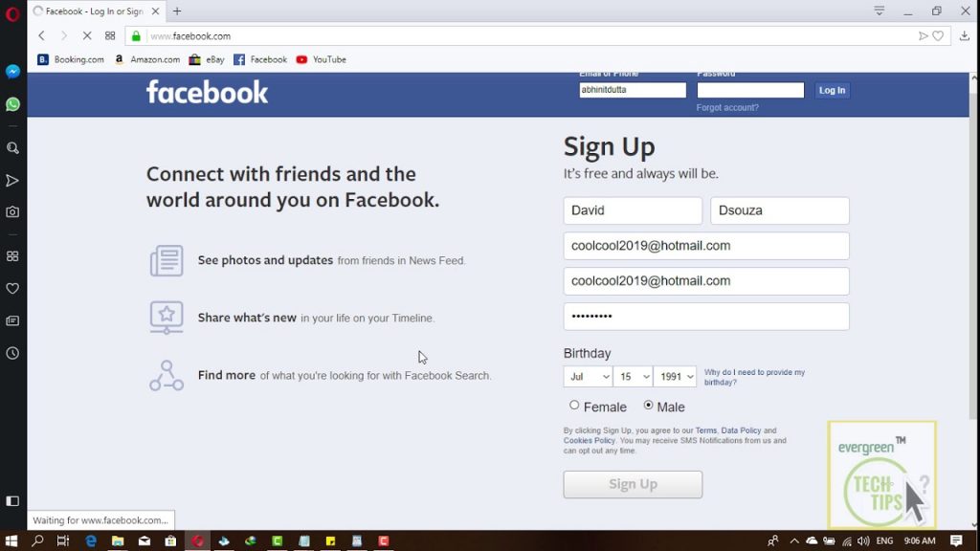Click the first name field showing David
The width and height of the screenshot is (980, 551).
coord(633,210)
